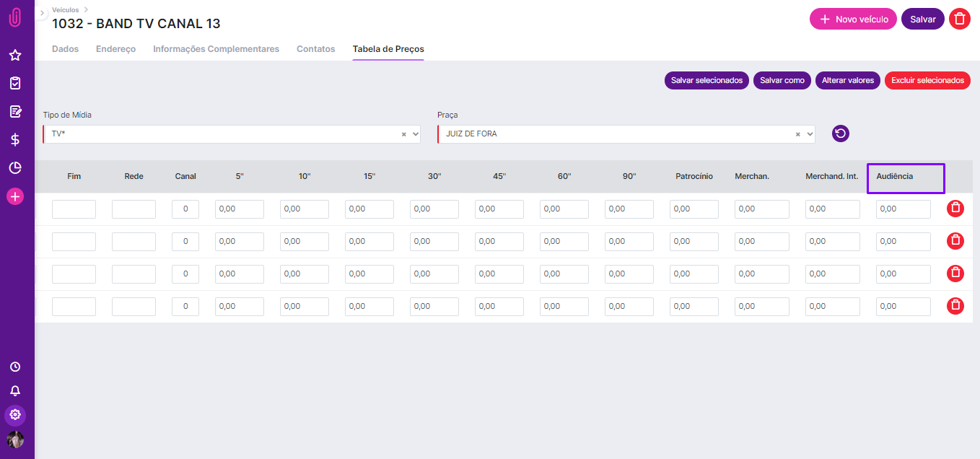Click the Rede column header
Screen dimensions: 980x459
click(134, 176)
